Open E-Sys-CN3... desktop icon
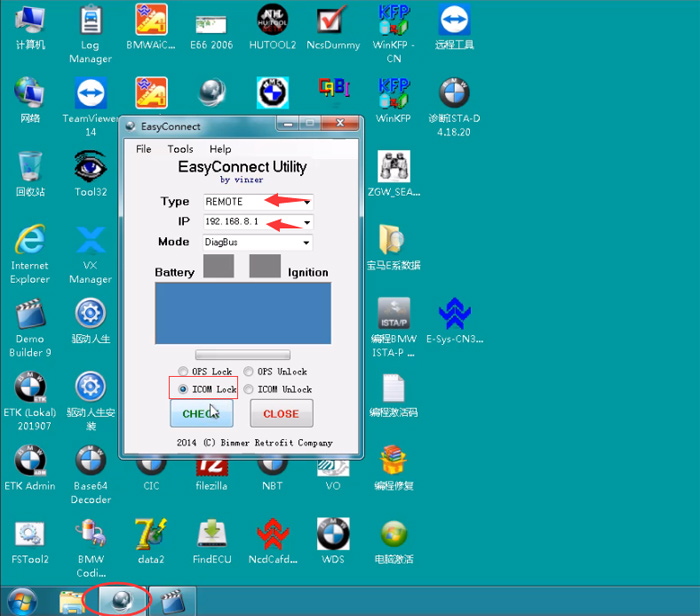The height and width of the screenshot is (616, 700). click(x=454, y=320)
